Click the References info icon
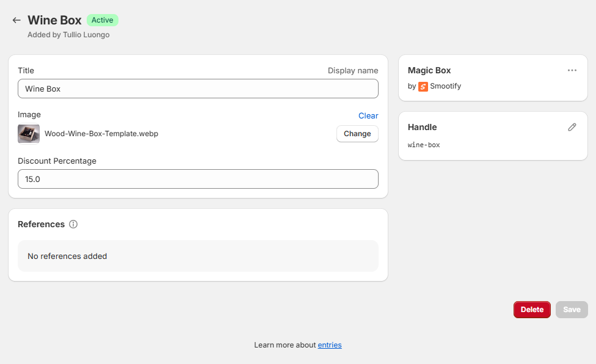Image resolution: width=596 pixels, height=364 pixels. 73,224
